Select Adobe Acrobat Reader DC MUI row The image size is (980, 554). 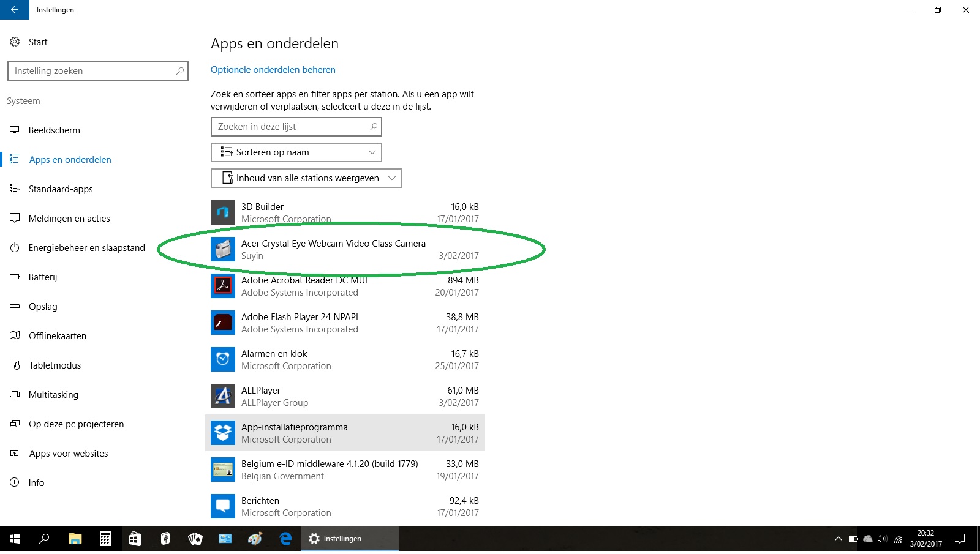(x=345, y=286)
